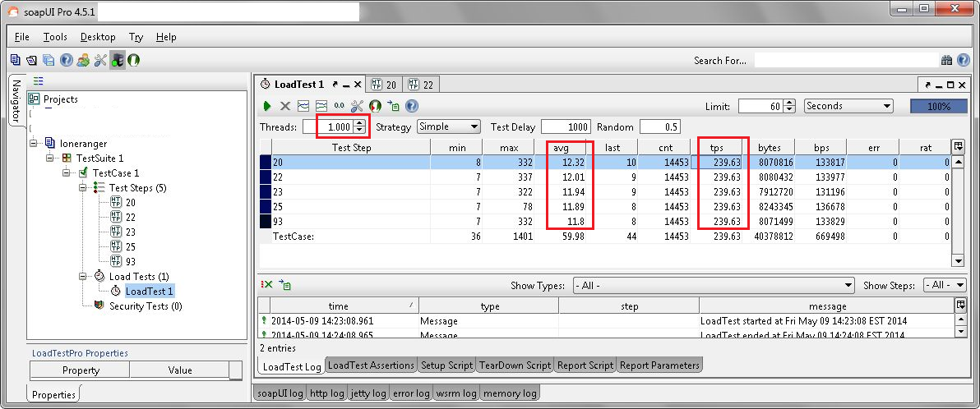Open the soapUI log tab
980x409 pixels.
pyautogui.click(x=280, y=393)
